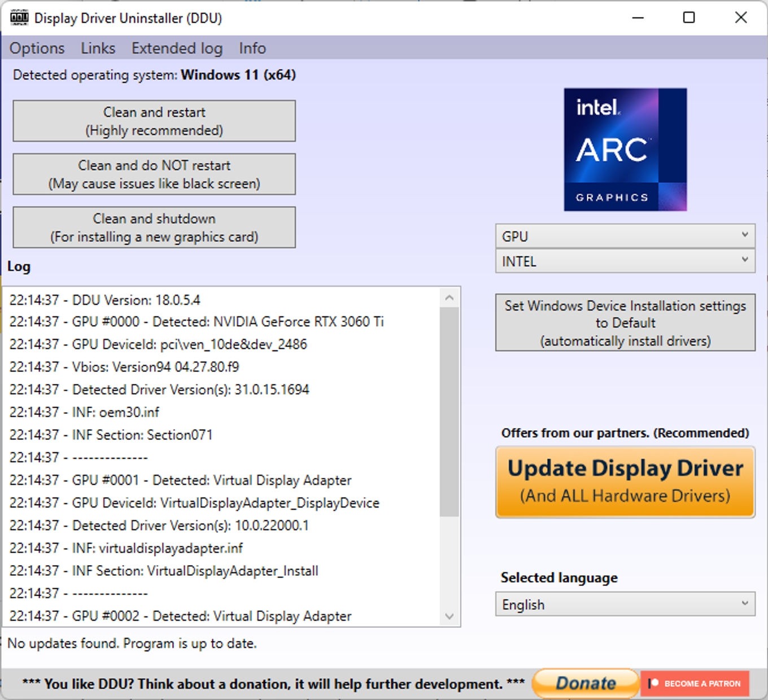Click the Donate button

click(x=585, y=683)
